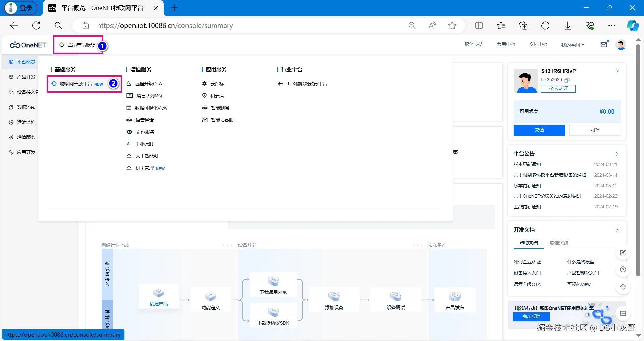This screenshot has width=644, height=341.
Task: Click the 明细 button
Action: pos(595,130)
